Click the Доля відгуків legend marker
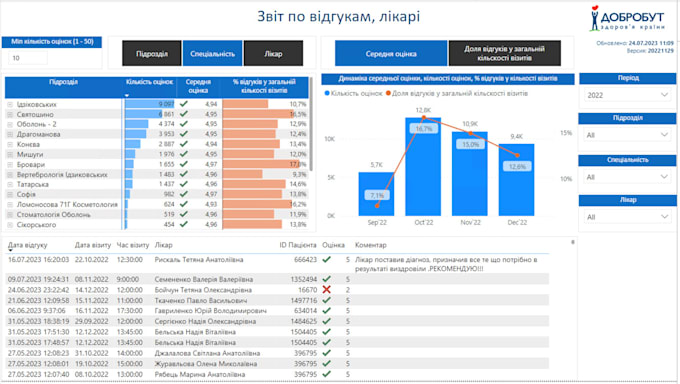Screen dimensions: 680x384 [x=389, y=93]
